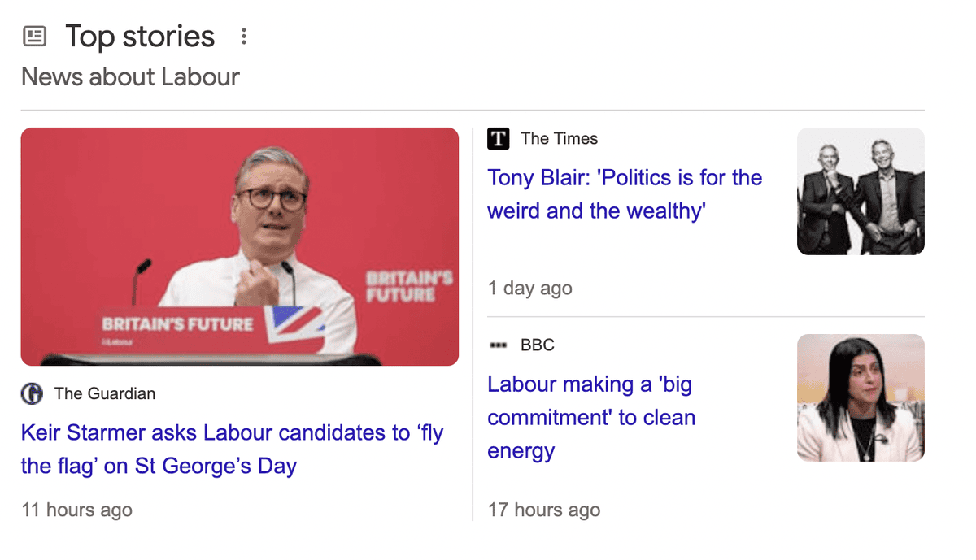
Task: Click The Guardian source name
Action: point(104,394)
